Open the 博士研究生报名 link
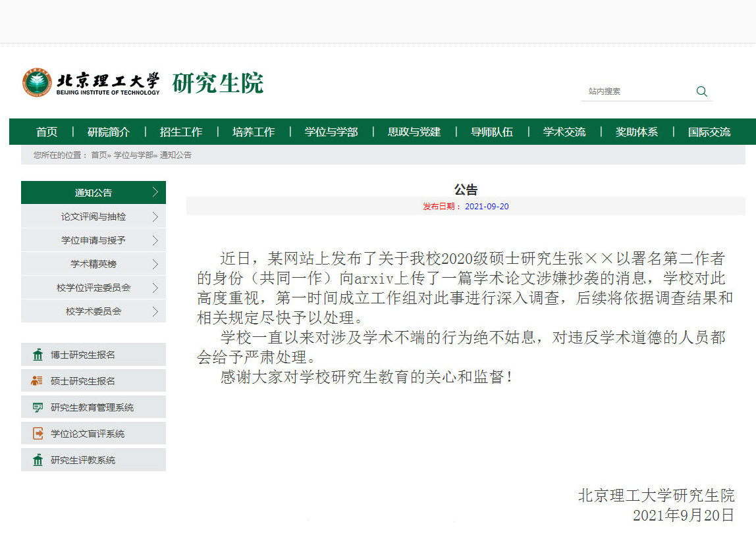 pyautogui.click(x=94, y=355)
